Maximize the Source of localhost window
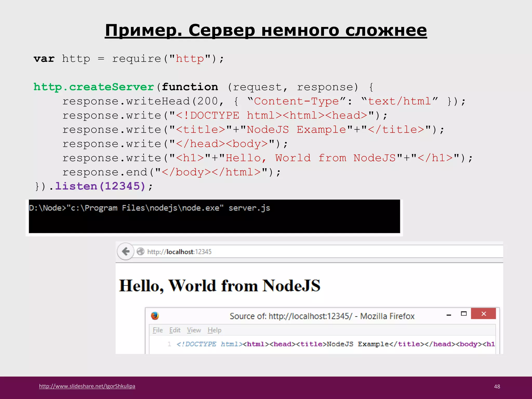Screen dimensions: 532x399 pos(464,314)
